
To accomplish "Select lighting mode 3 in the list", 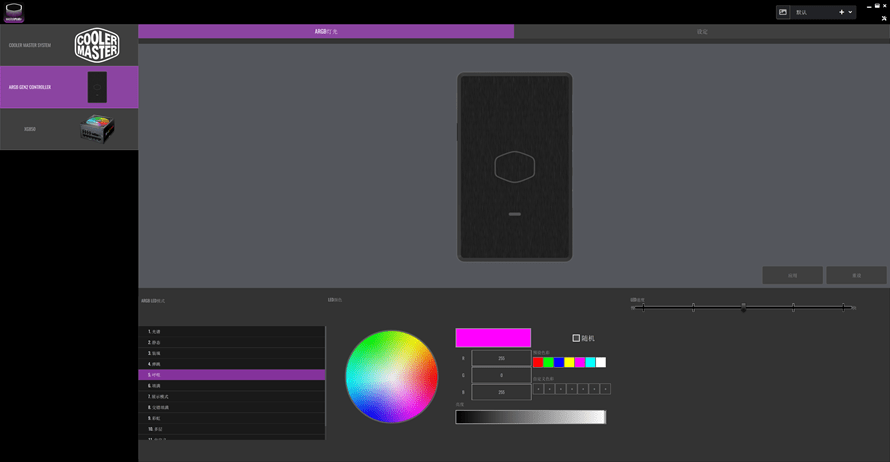I will pyautogui.click(x=232, y=353).
